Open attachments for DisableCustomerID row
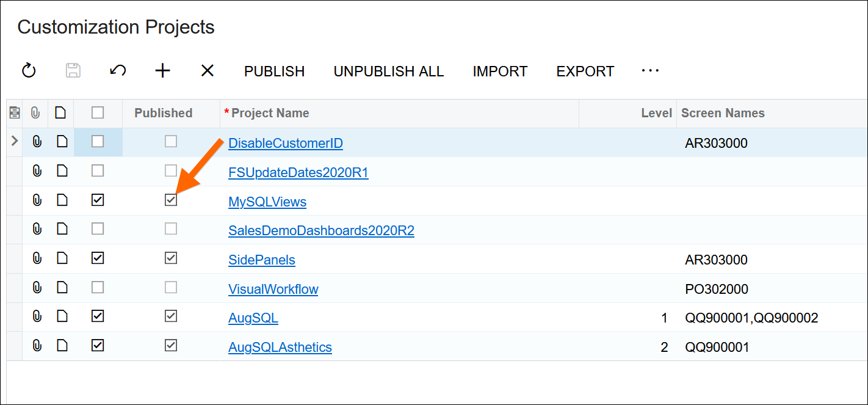 click(x=37, y=142)
